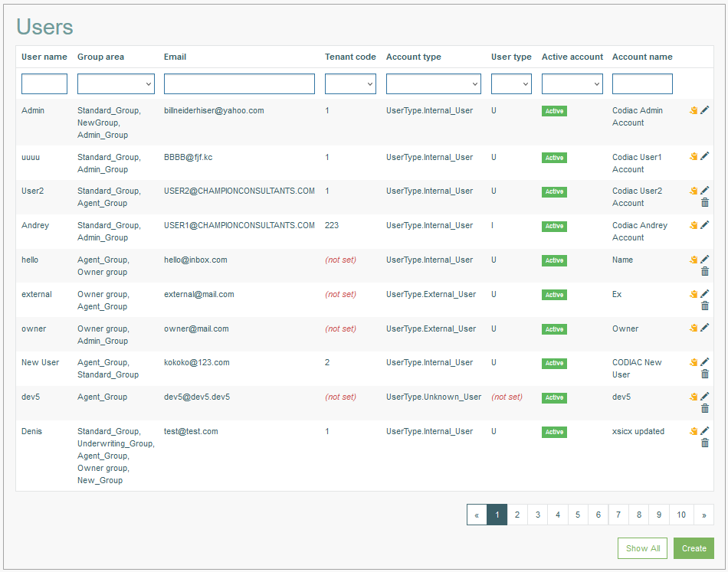Click the orange user icon in User2 row

[x=694, y=191]
